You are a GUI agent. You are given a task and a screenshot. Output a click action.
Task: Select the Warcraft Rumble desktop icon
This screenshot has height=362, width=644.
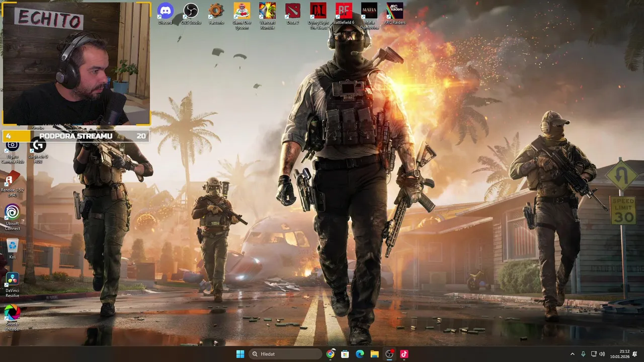267,16
